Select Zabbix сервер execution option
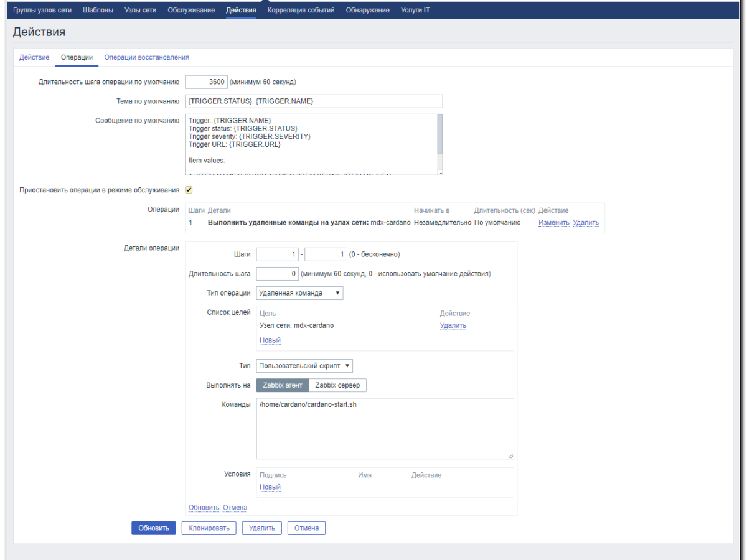Screen dimensions: 747x560 point(337,385)
